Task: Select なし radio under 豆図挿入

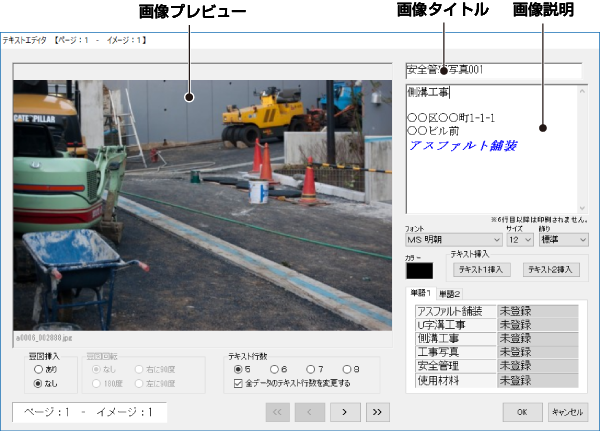Action: [x=38, y=383]
